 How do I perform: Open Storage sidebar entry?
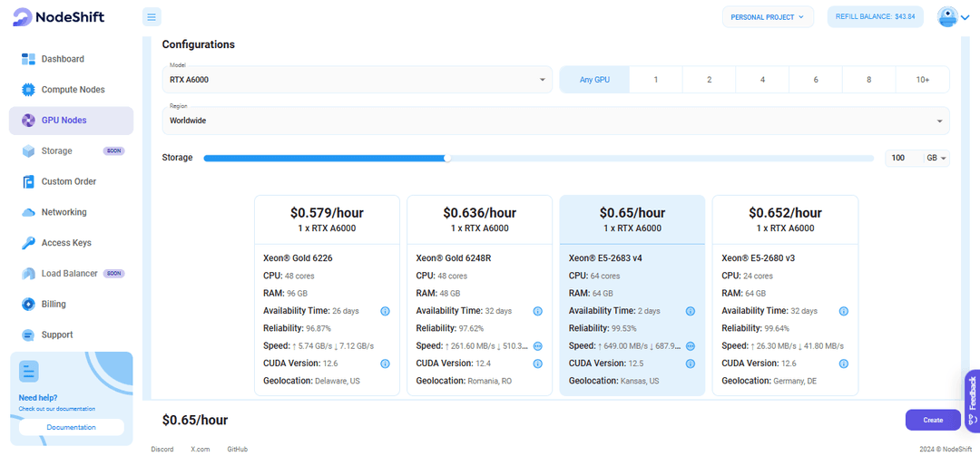71,150
